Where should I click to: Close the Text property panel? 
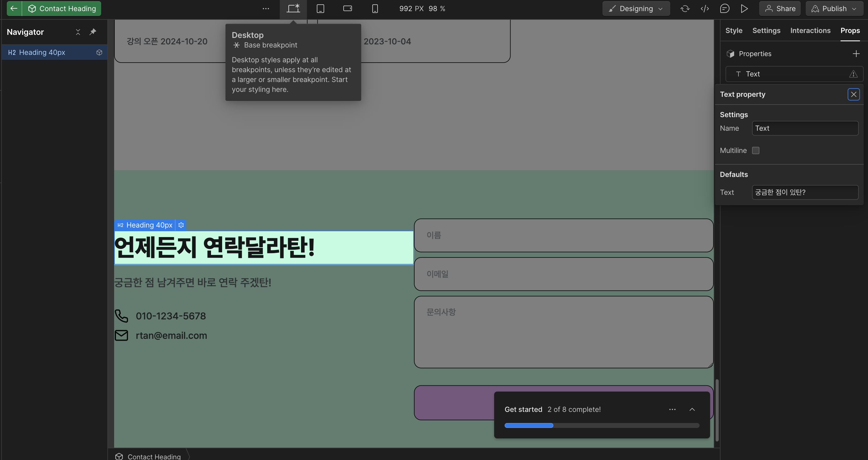coord(854,94)
